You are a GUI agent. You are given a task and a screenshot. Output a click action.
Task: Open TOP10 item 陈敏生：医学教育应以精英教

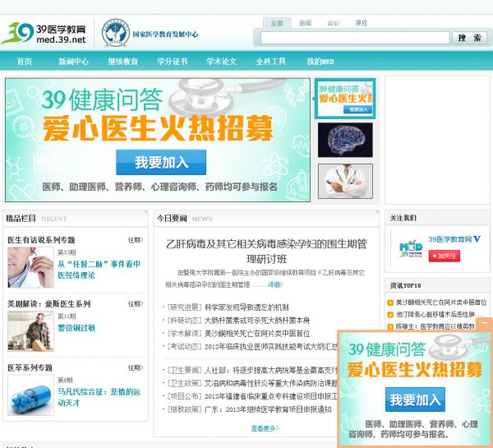click(x=435, y=326)
